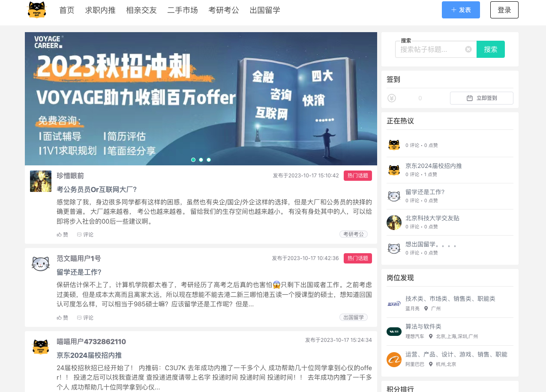Screen dimensions: 546x392
Task: Open the 求职内推 navigation tab
Action: (x=100, y=10)
